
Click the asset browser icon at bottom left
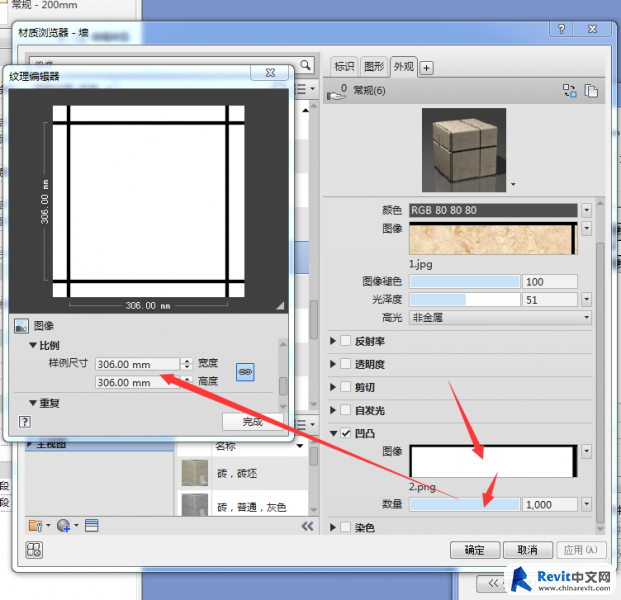point(34,550)
